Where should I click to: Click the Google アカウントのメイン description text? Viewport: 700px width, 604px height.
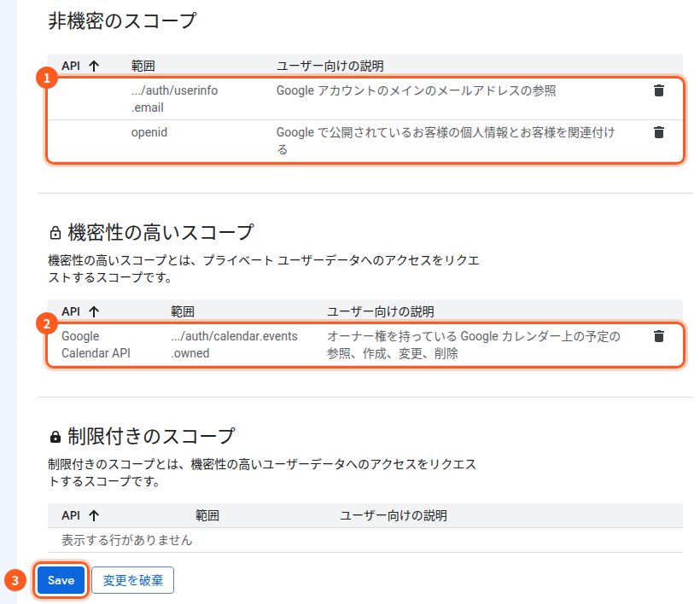click(x=416, y=90)
